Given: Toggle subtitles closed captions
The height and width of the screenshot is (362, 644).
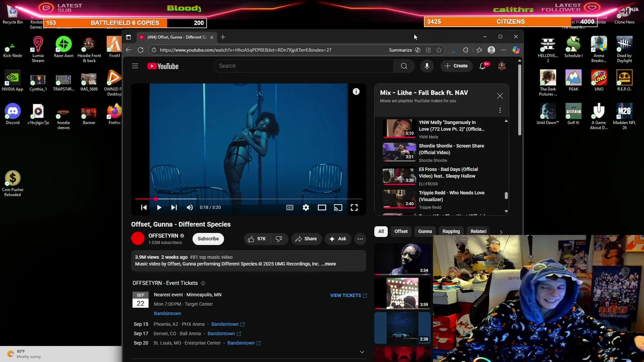Looking at the screenshot, I should tap(290, 207).
